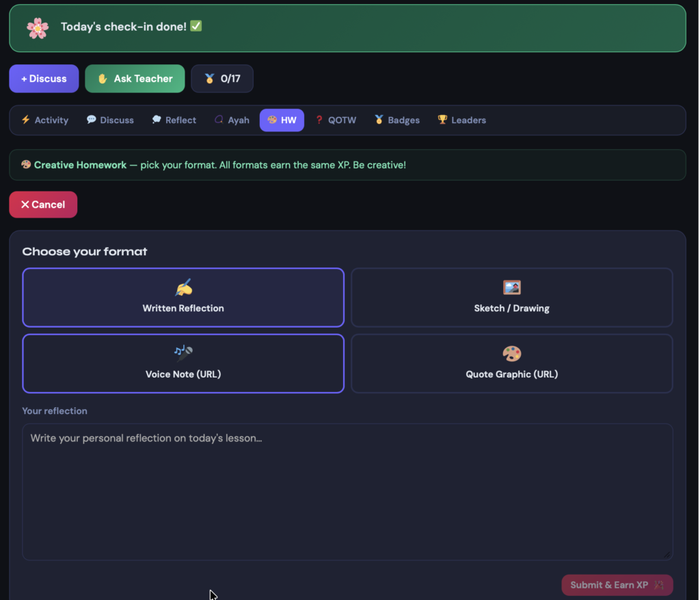Image resolution: width=700 pixels, height=600 pixels.
Task: Click the Choose your format heading
Action: [85, 252]
